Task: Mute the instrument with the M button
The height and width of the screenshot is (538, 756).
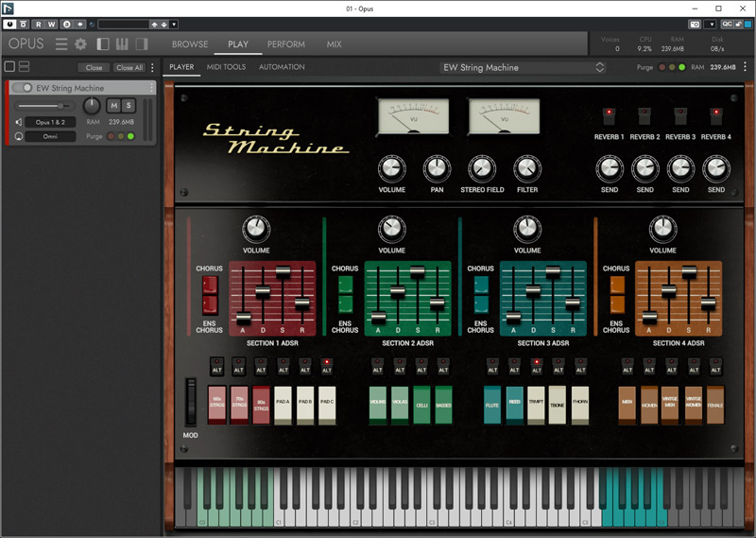Action: (x=113, y=105)
